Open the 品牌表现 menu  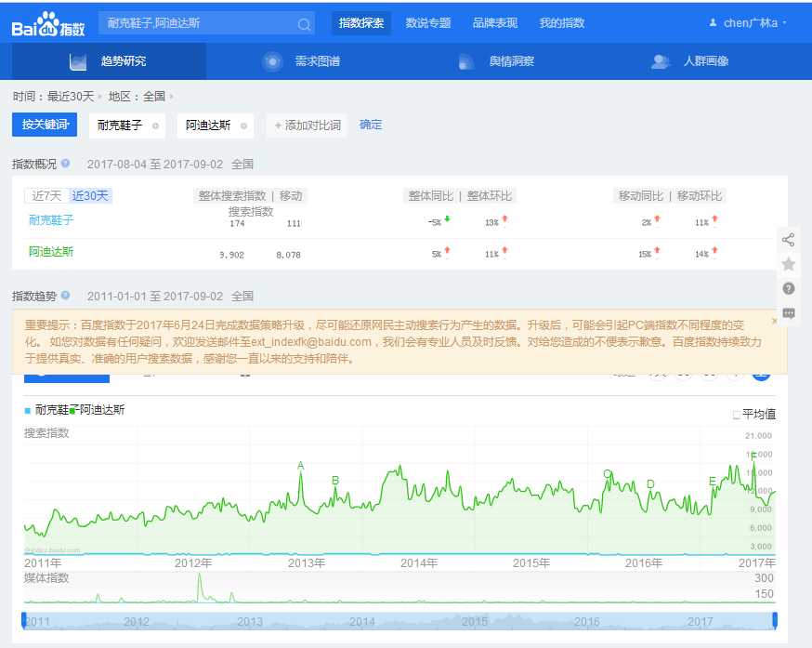(x=495, y=23)
